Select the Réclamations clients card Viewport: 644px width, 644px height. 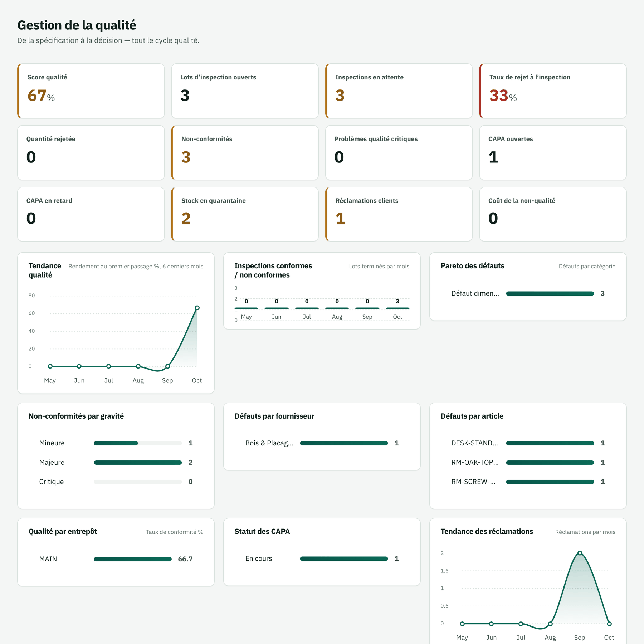(x=399, y=214)
